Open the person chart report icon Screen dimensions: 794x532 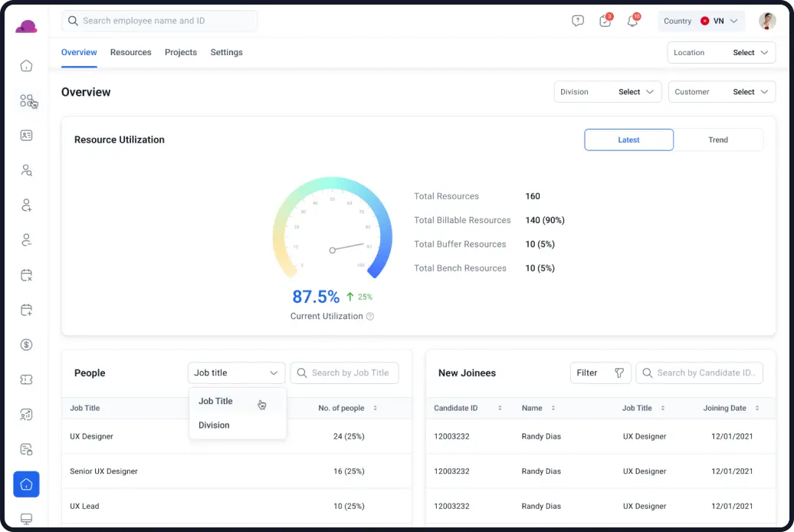tap(26, 415)
